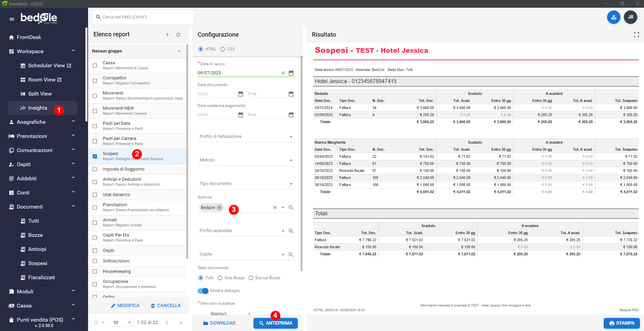The height and width of the screenshot is (331, 644).
Task: Toggle the Mostra dettaglio switch
Action: coord(203,291)
